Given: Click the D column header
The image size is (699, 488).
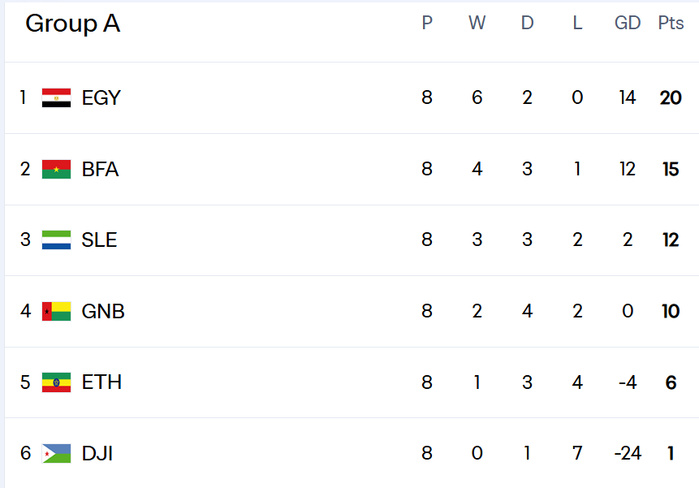Looking at the screenshot, I should [x=527, y=24].
